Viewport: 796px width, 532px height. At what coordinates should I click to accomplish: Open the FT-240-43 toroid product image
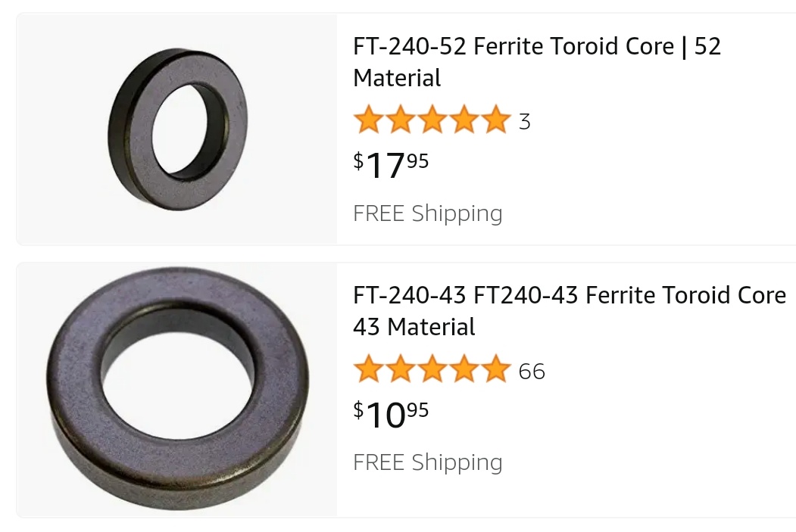tap(178, 390)
